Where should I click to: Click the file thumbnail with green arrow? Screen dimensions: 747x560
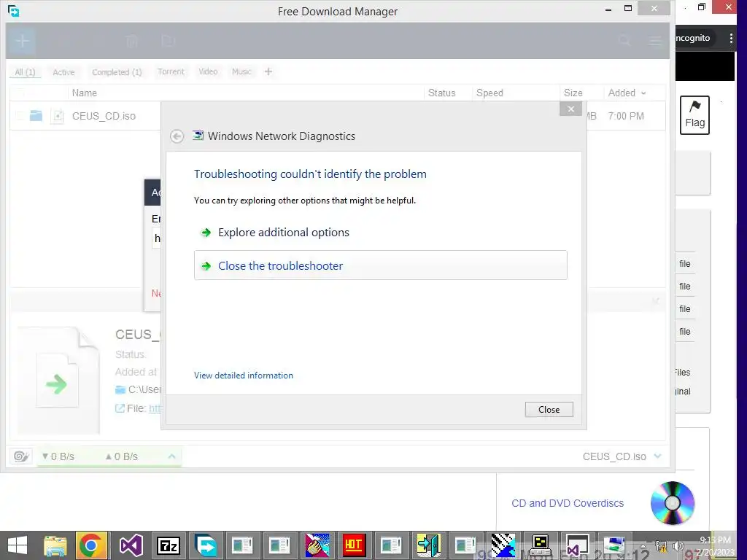coord(57,381)
